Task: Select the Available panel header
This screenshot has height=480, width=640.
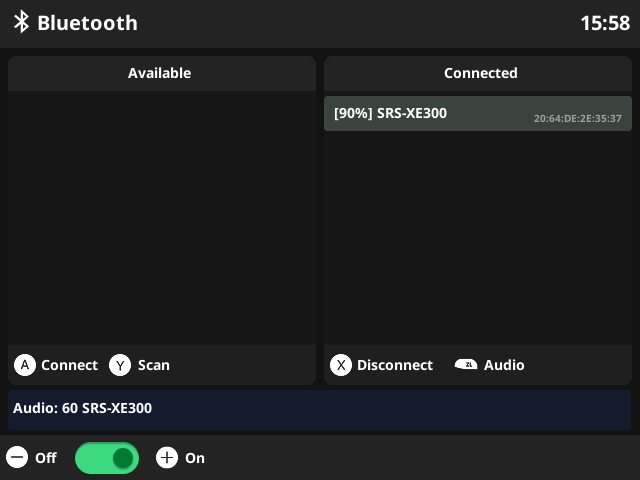Action: [159, 73]
